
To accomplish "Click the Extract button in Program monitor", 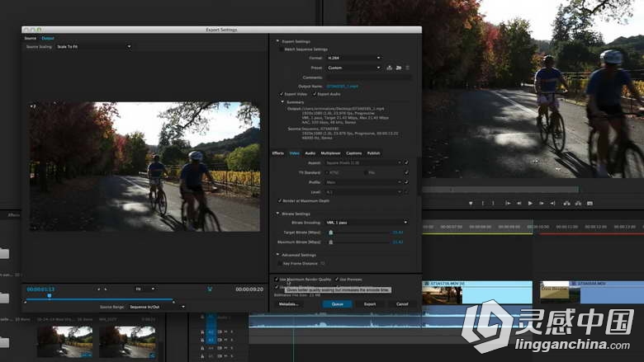I will click(578, 204).
